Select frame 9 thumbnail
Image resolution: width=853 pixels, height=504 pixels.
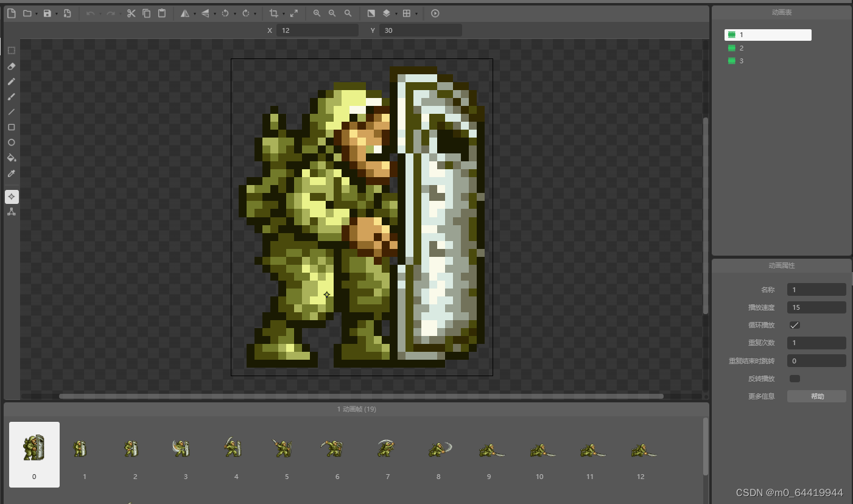(x=489, y=455)
